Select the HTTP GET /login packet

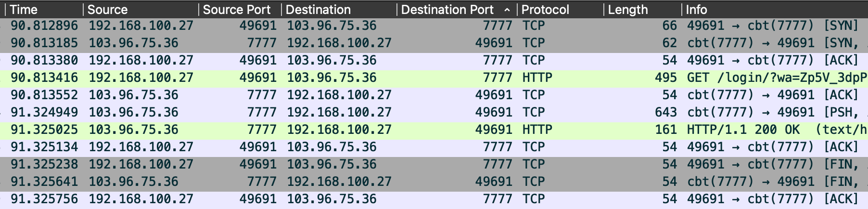[x=337, y=78]
